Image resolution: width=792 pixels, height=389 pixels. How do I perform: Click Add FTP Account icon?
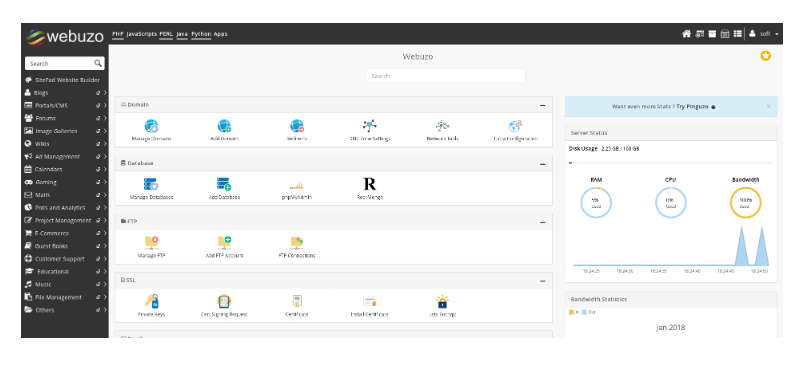click(224, 242)
